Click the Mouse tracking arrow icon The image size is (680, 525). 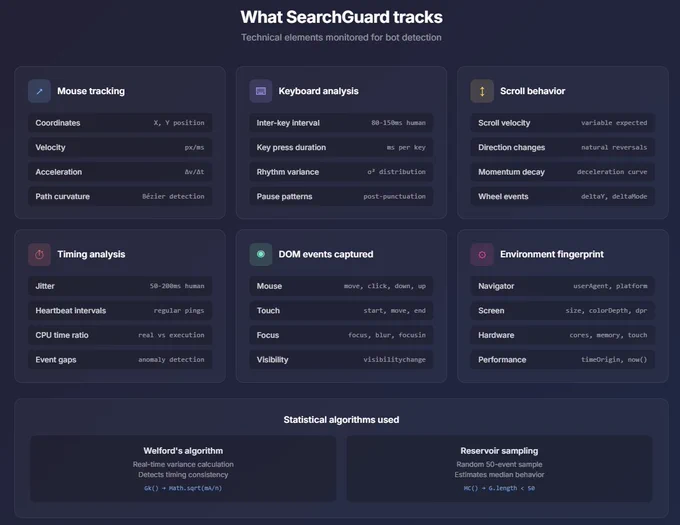click(x=39, y=91)
